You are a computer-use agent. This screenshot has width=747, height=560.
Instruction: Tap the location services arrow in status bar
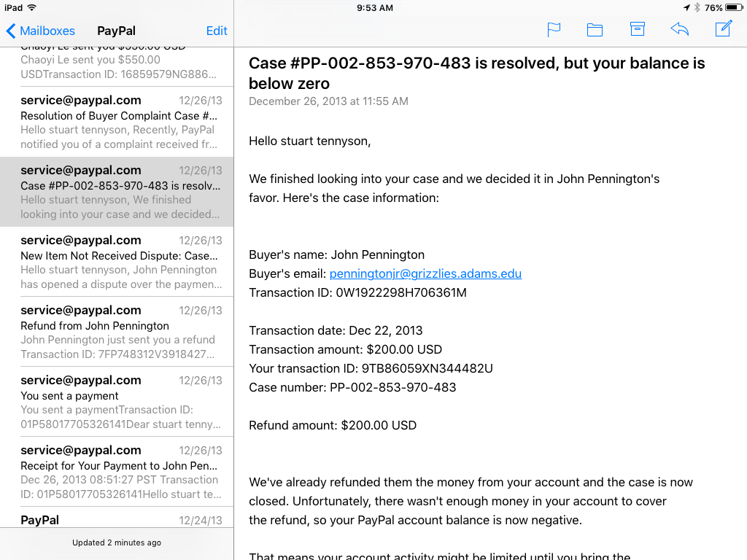[686, 7]
